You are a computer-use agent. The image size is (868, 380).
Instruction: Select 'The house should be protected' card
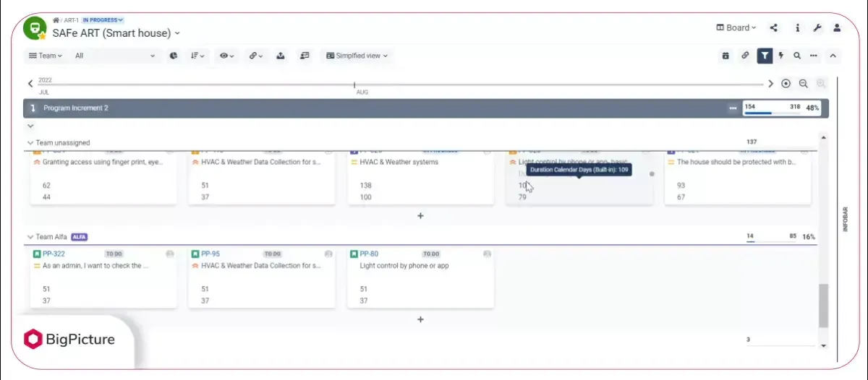(x=738, y=178)
